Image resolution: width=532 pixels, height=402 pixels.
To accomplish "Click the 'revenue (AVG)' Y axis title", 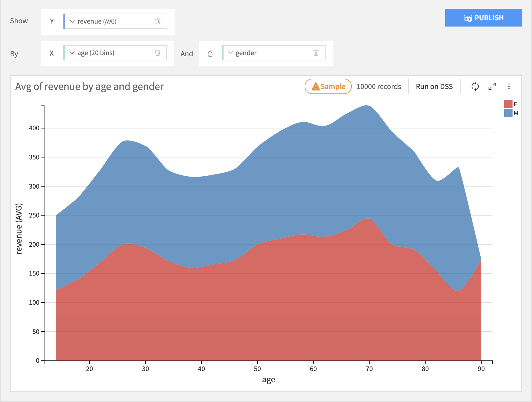I will tap(19, 228).
